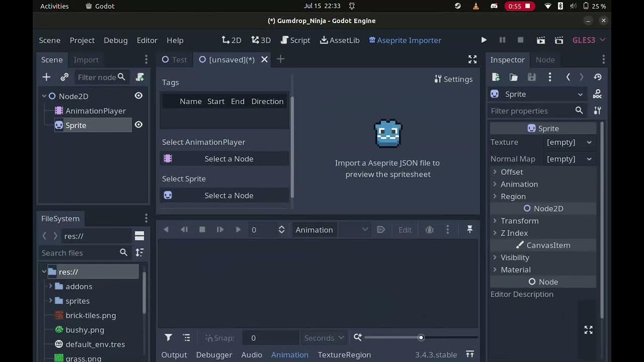Open AssetLib workspace

(x=340, y=40)
